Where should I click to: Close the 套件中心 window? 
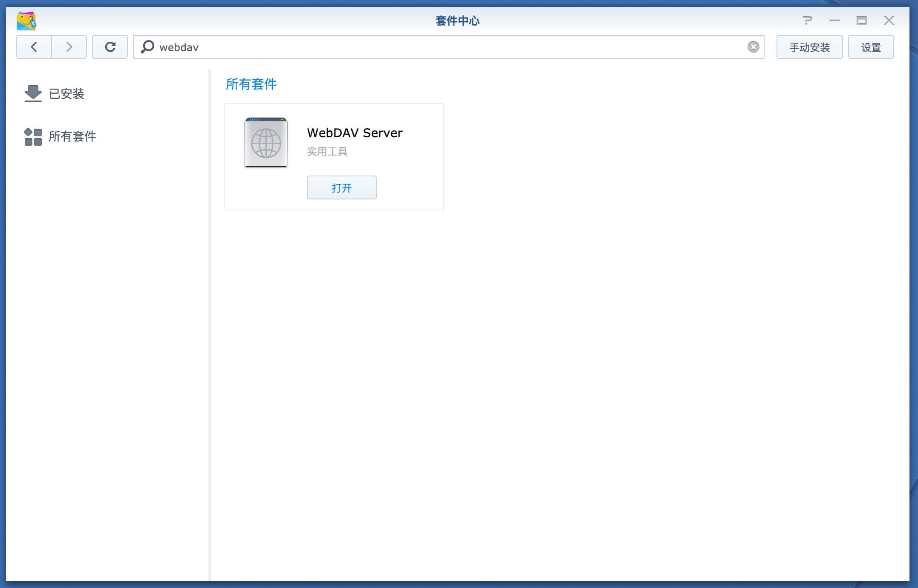pyautogui.click(x=889, y=20)
